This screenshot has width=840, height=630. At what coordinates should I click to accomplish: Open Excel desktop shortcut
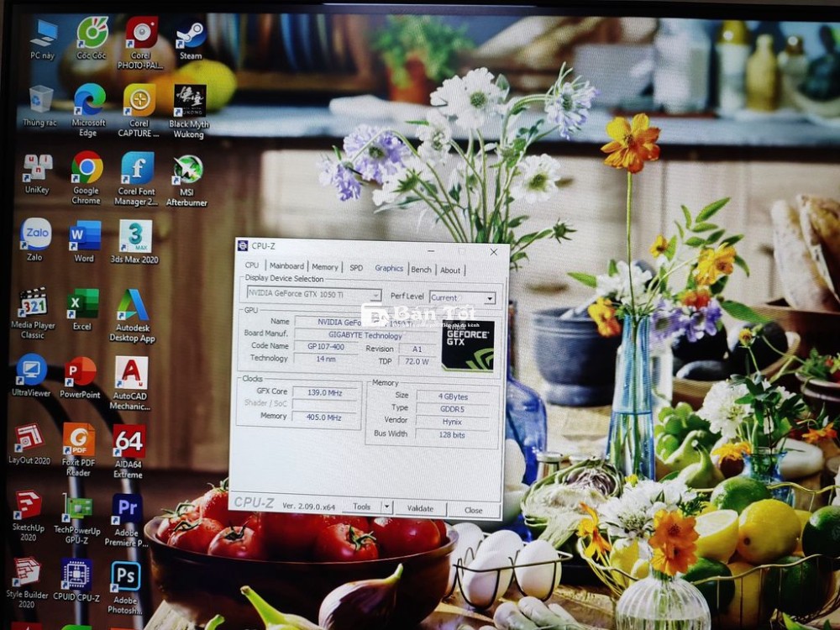point(82,310)
